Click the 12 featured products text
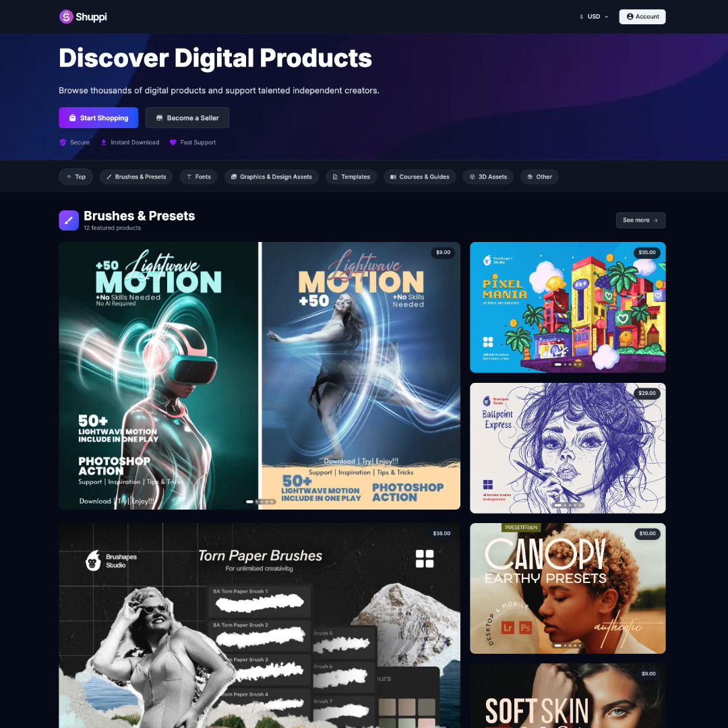The image size is (728, 728). coord(113,228)
